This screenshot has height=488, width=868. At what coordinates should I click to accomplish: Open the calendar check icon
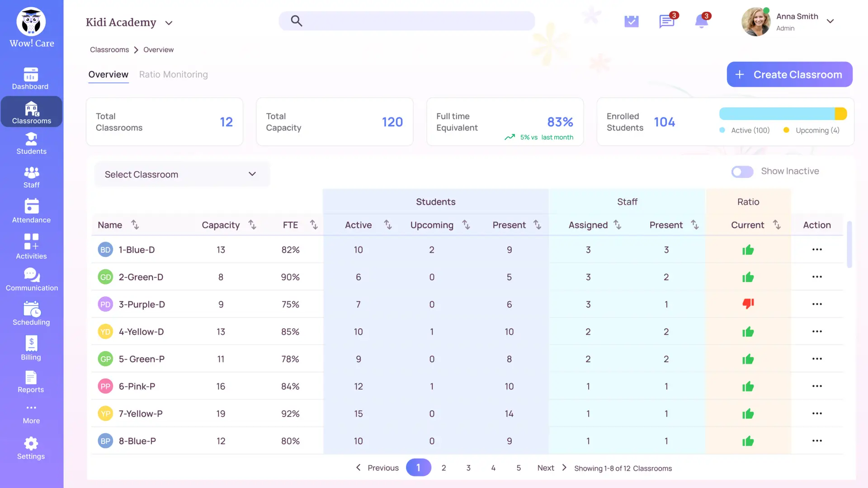[x=632, y=21]
